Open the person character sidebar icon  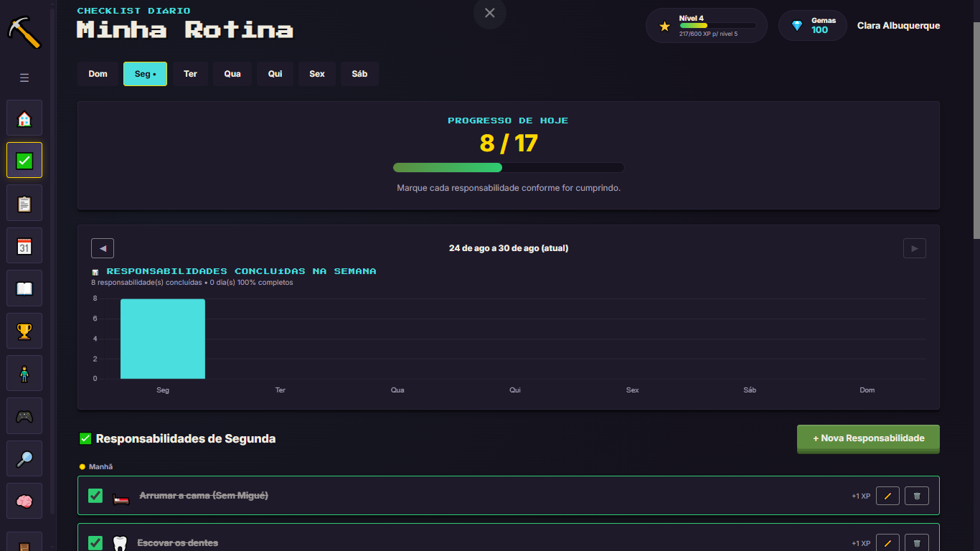[x=24, y=373]
